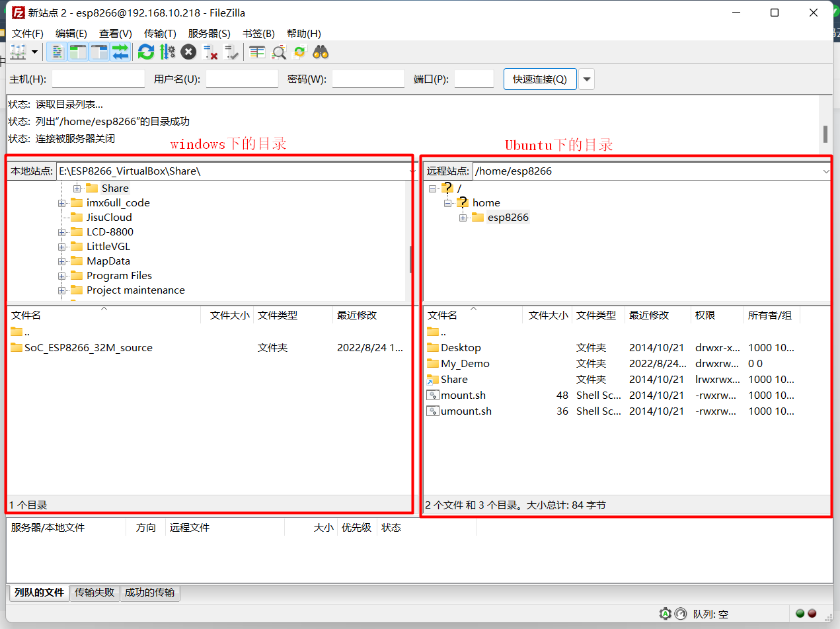
Task: Expand the LittleVGL folder node
Action: 61,247
